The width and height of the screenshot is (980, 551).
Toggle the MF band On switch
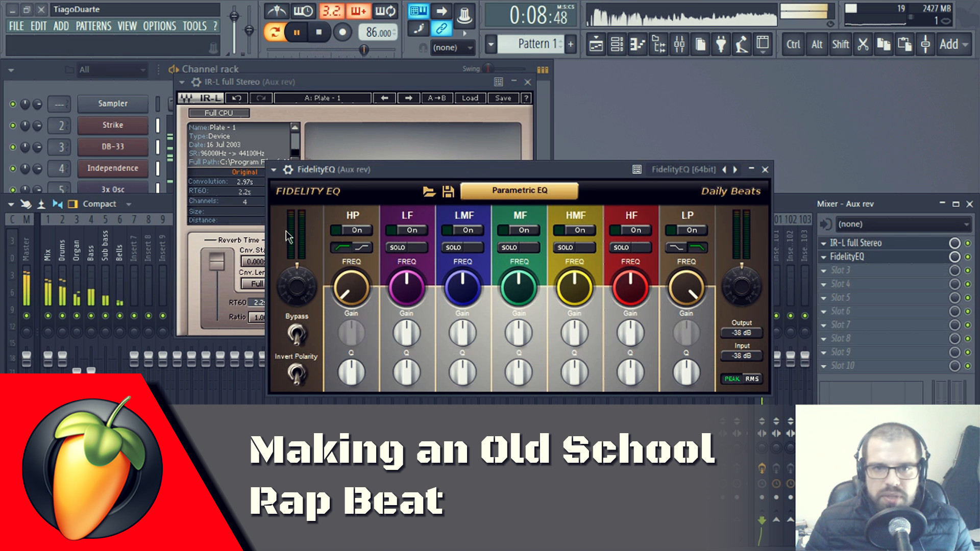(519, 230)
